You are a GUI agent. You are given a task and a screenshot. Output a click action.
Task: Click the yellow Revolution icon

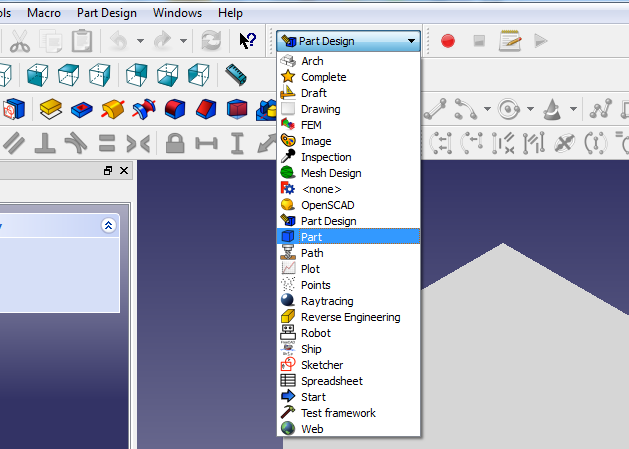tap(113, 109)
